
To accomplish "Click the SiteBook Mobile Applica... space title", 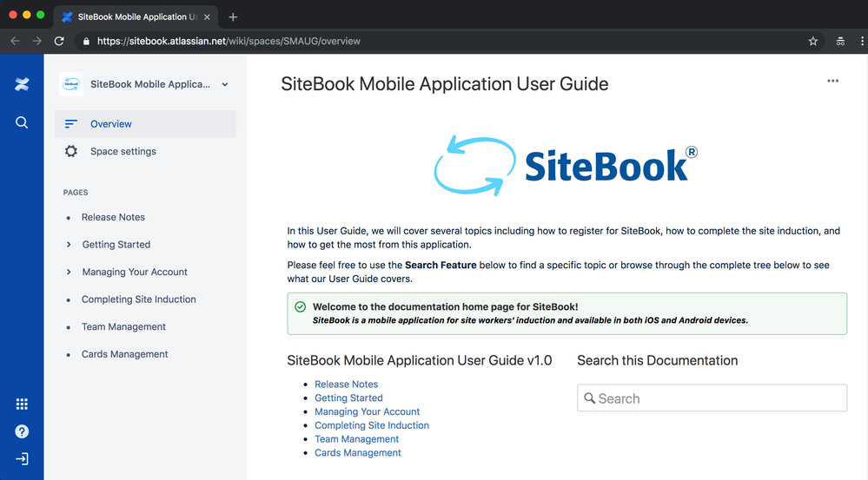I will point(150,84).
